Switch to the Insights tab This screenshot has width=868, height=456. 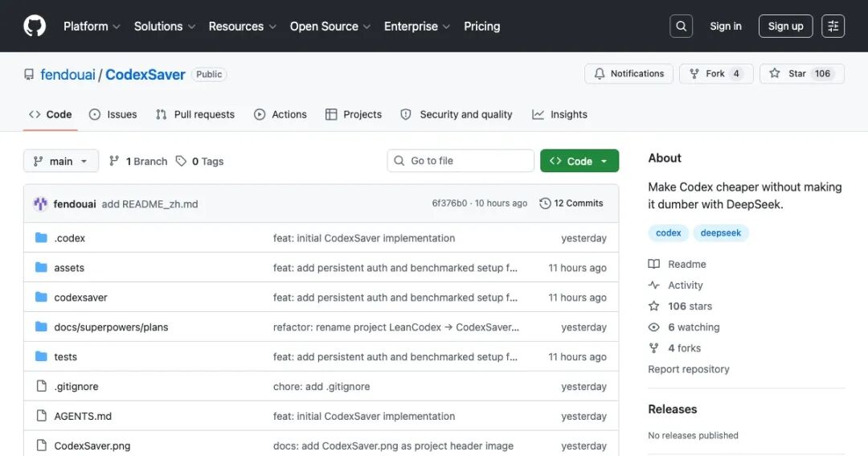[559, 114]
